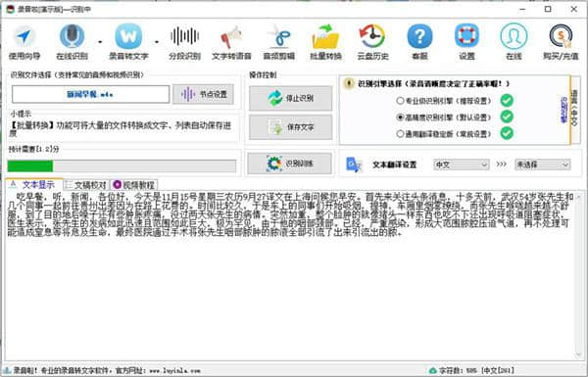The height and width of the screenshot is (377, 588).
Task: Click inside the transcribed text area
Action: click(x=289, y=275)
